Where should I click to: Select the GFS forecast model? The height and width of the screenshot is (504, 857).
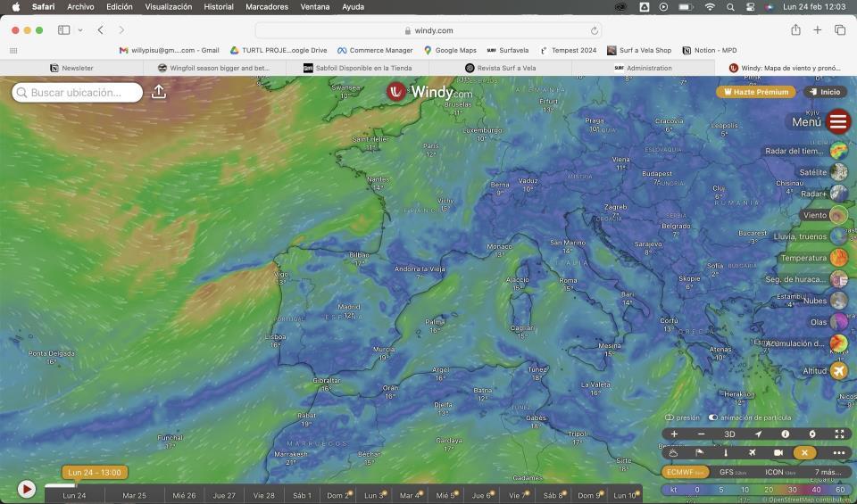732,472
